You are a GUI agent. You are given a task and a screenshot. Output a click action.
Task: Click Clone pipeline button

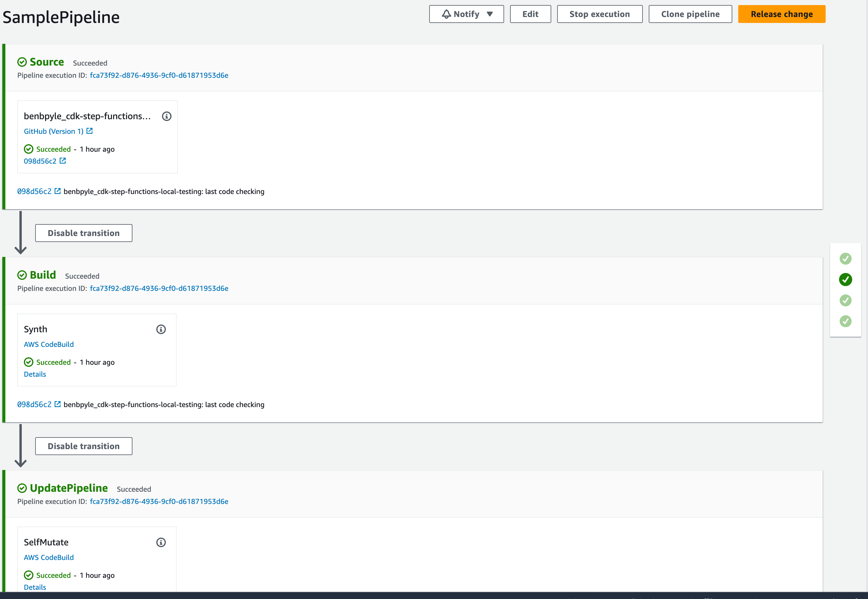tap(690, 14)
